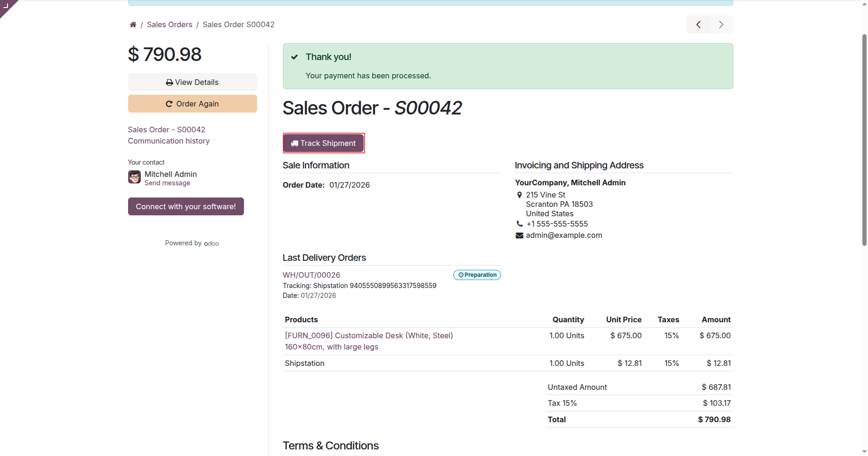This screenshot has width=868, height=456.
Task: Jump to Sales Order - S00042 sidebar link
Action: coord(167,130)
